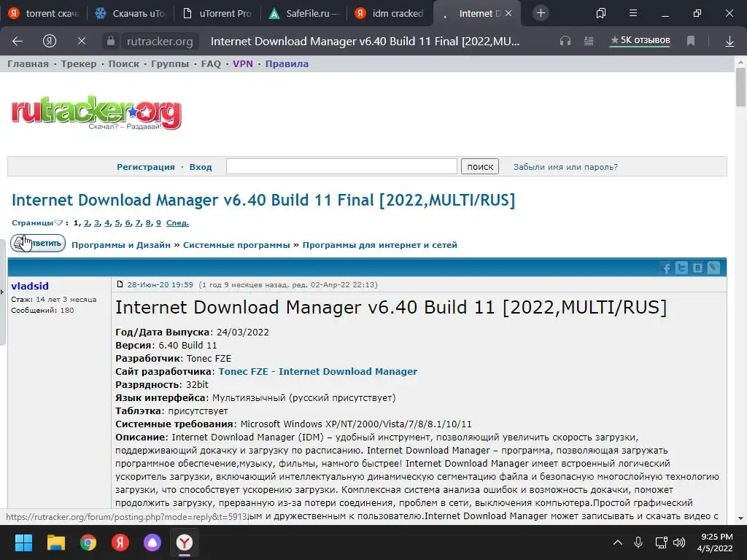Screen dimensions: 747x560
Task: Focus the site search text field
Action: 341,166
